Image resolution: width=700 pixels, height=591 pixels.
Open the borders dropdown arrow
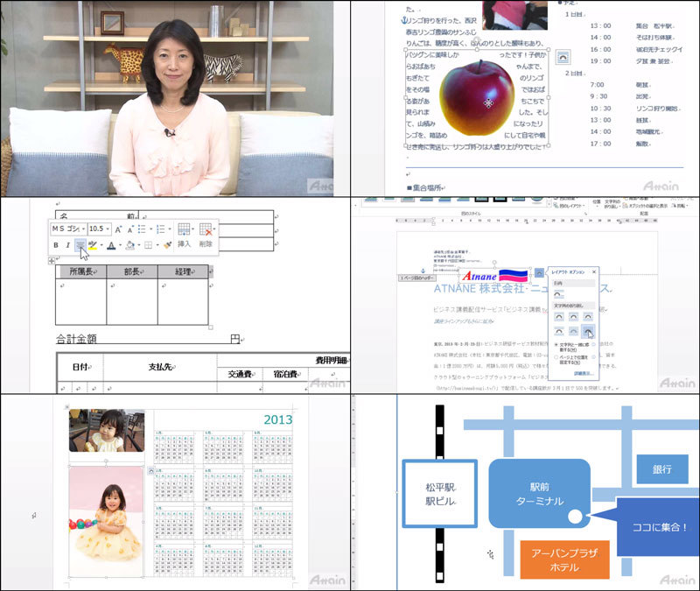click(157, 245)
